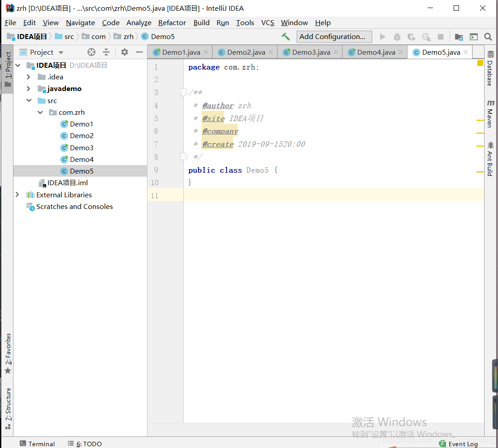This screenshot has height=448, width=498.
Task: Place cursor on empty line 11
Action: point(333,195)
